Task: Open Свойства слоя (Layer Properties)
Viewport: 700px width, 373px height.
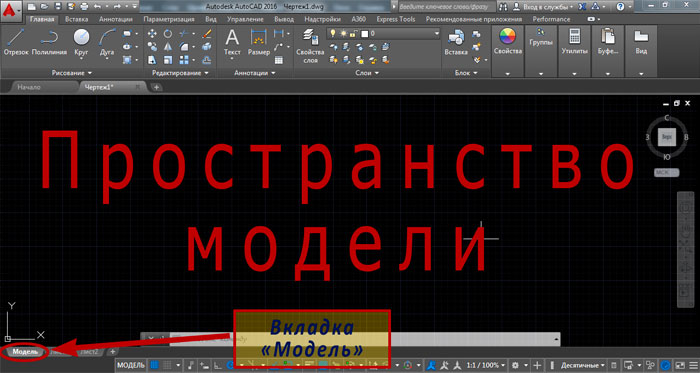Action: (310, 45)
